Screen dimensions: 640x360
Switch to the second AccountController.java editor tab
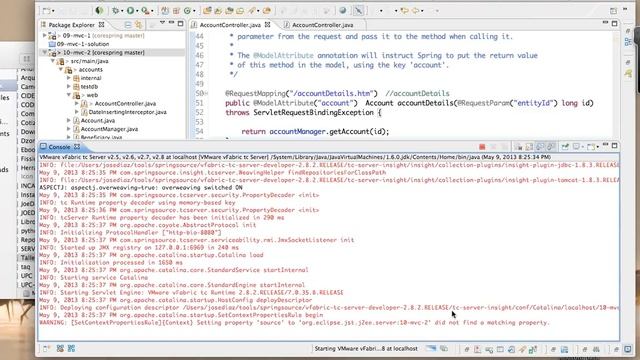322,25
